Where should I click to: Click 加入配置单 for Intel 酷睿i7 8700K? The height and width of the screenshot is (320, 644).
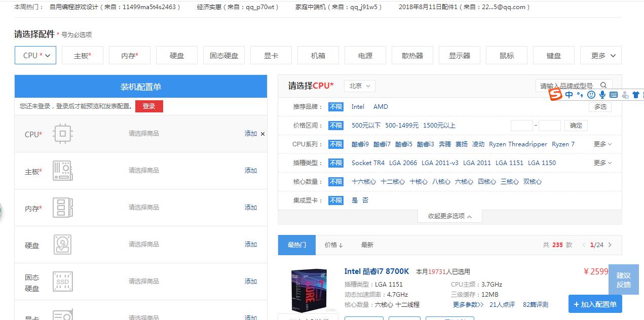coord(595,304)
